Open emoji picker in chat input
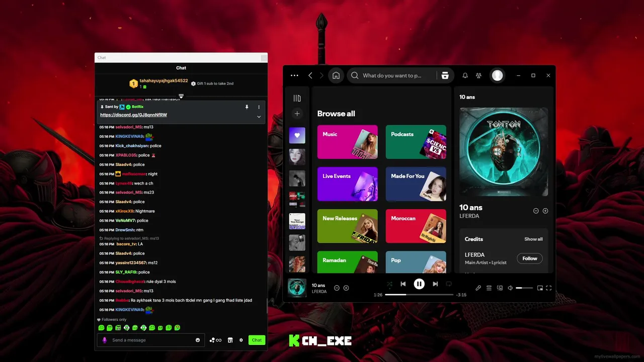The width and height of the screenshot is (644, 362). coord(198,340)
